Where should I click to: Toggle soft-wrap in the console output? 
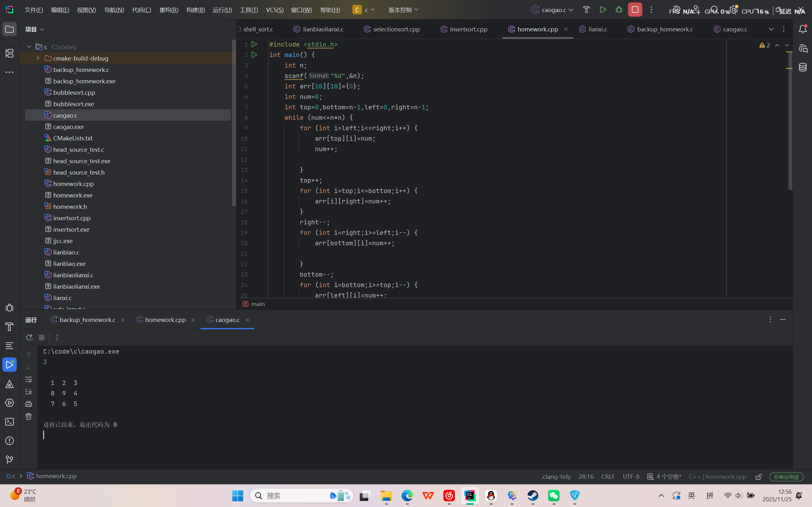(x=29, y=379)
